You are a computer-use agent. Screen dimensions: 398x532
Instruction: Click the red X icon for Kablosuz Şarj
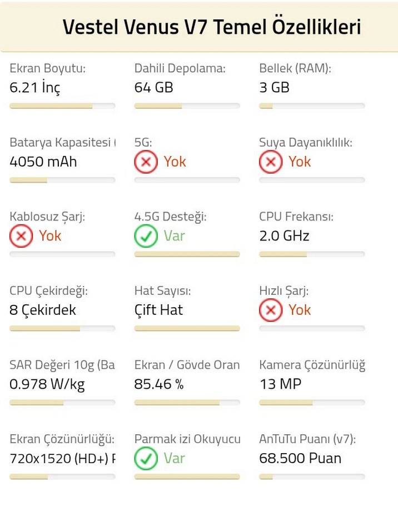pyautogui.click(x=21, y=236)
